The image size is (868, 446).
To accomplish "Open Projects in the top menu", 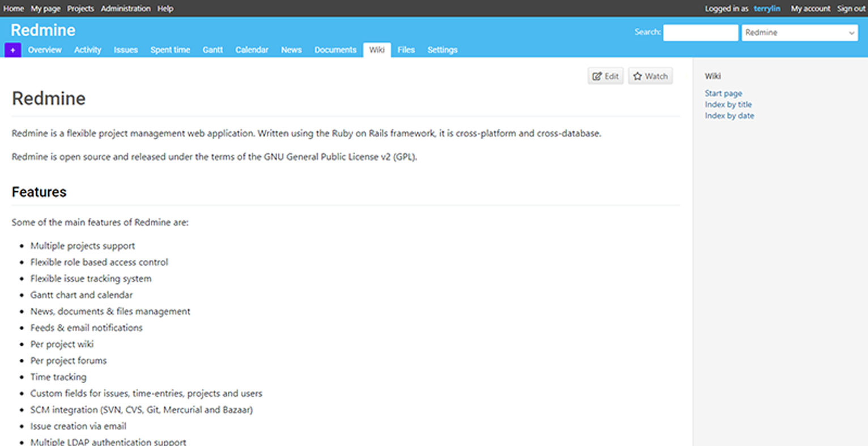I will pos(80,8).
